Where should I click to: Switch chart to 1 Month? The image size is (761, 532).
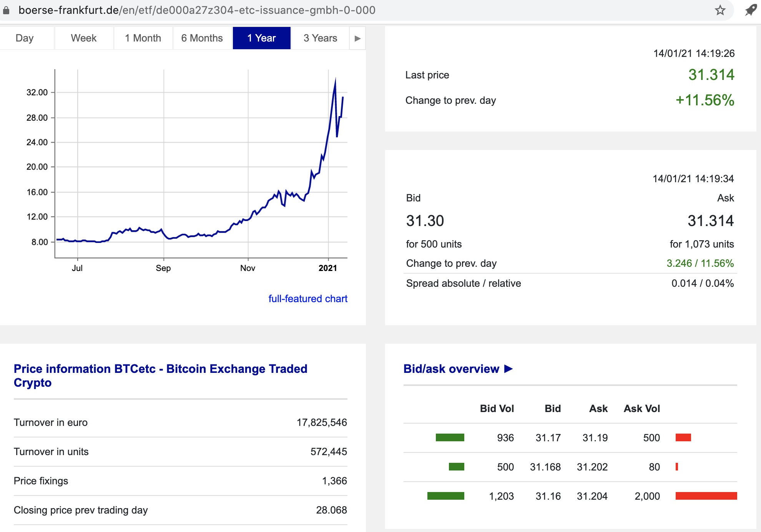(x=143, y=38)
